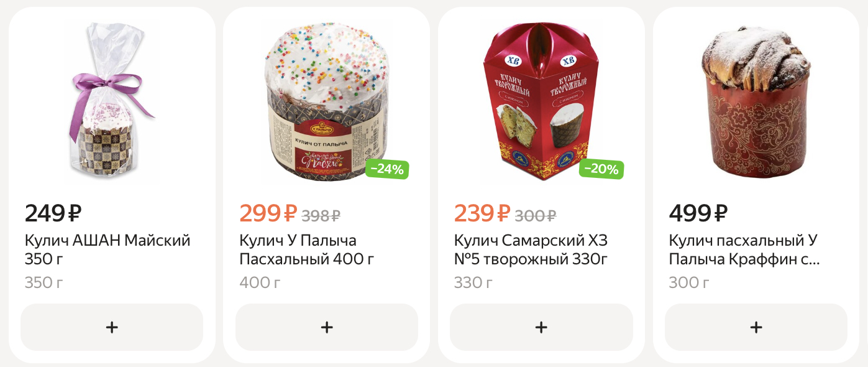Click the crossed-out 398 ₽ old price

321,216
